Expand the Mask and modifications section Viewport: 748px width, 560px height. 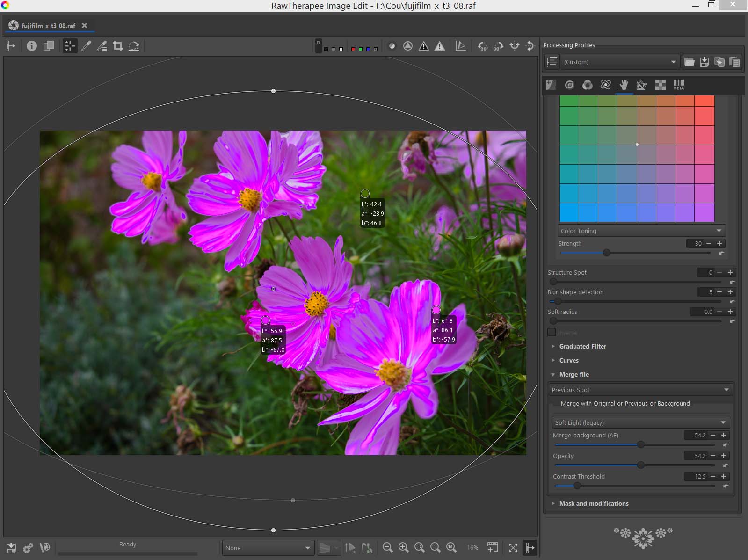[594, 503]
